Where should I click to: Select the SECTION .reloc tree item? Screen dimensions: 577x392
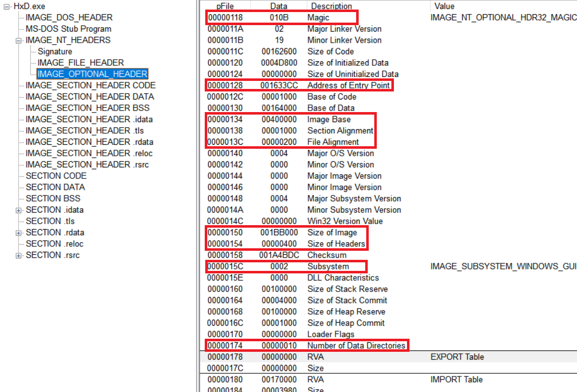54,244
